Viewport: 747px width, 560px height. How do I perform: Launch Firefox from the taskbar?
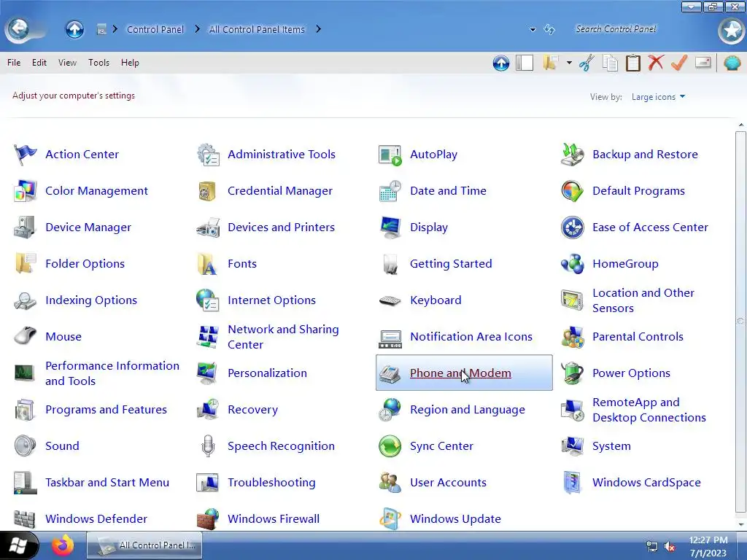point(63,545)
